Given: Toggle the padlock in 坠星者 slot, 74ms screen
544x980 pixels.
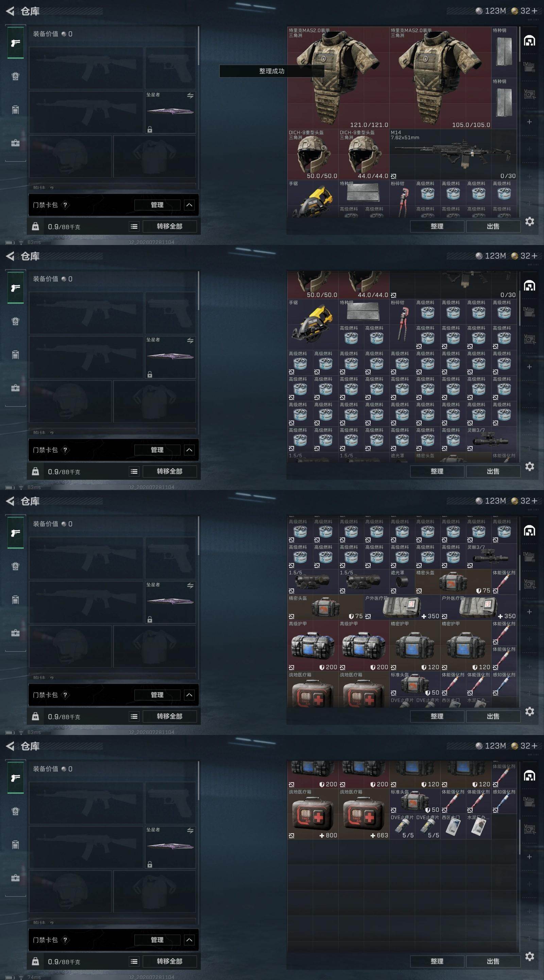Looking at the screenshot, I should coord(150,864).
